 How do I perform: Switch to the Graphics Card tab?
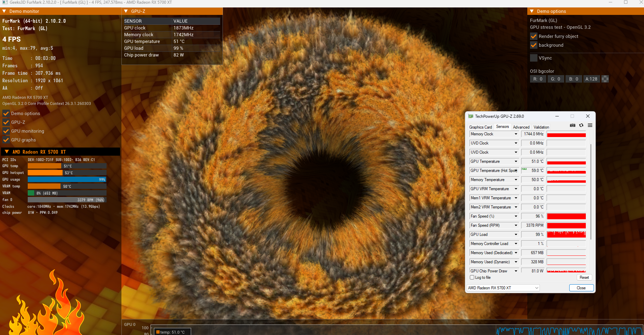[480, 127]
